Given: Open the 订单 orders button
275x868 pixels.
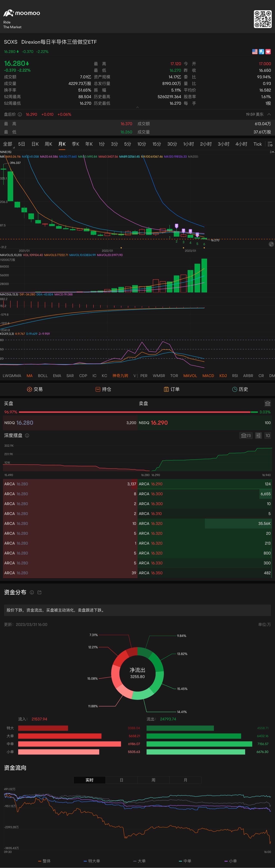Looking at the screenshot, I should (171, 389).
